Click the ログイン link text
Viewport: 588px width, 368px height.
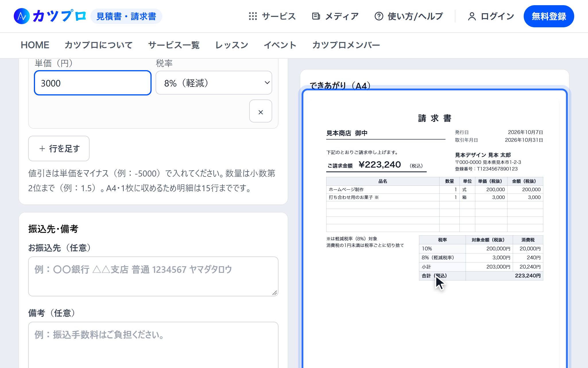[x=497, y=16]
